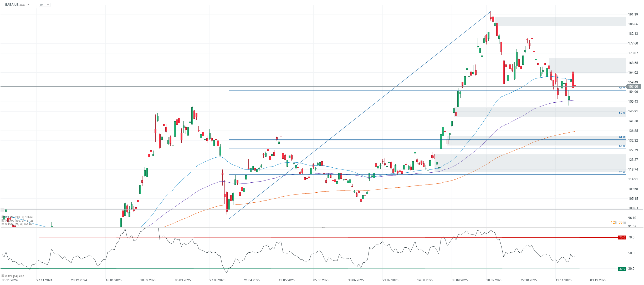Image resolution: width=644 pixels, height=285 pixels.
Task: Click the RSI [14] indicator label
Action: (13, 276)
